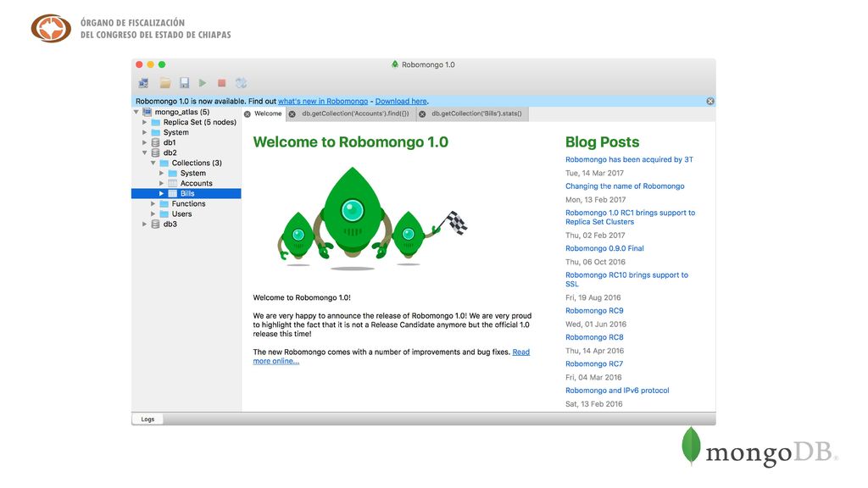Click the rotate output toolbar icon
The width and height of the screenshot is (868, 488).
pos(241,83)
